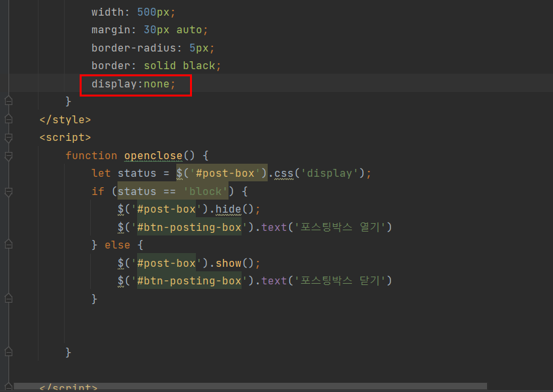This screenshot has width=553, height=392.
Task: Click the horizontal scrollbar at the editor bottom
Action: point(250,386)
